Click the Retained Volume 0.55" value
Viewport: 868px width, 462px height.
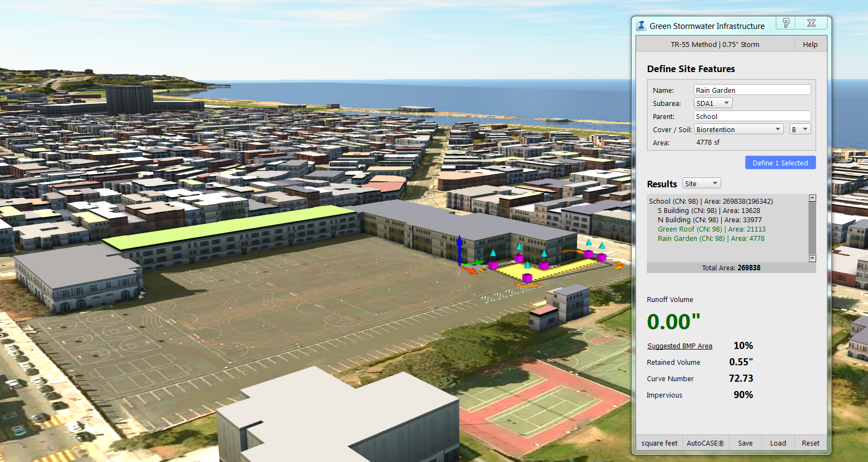741,362
